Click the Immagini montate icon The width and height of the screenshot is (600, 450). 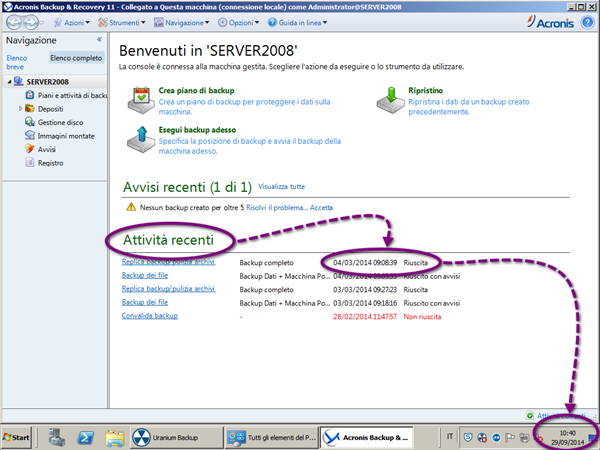(30, 135)
